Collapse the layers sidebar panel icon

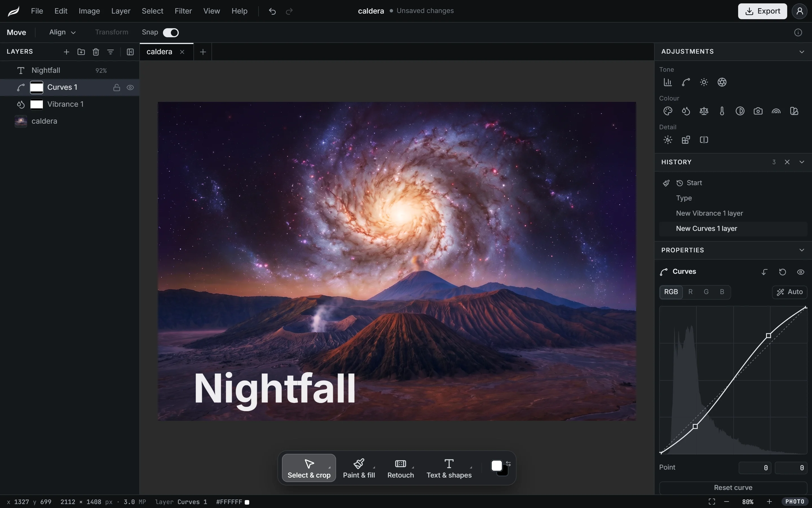click(x=130, y=52)
